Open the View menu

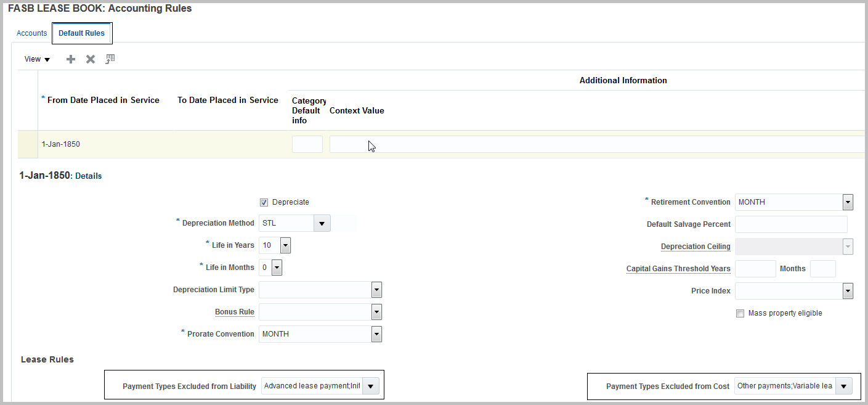point(37,59)
